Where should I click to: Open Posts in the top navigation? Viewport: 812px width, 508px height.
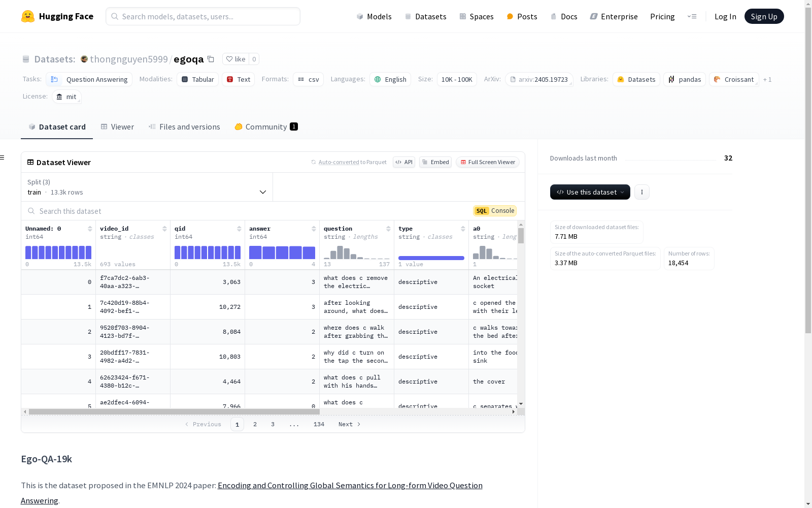[x=522, y=16]
